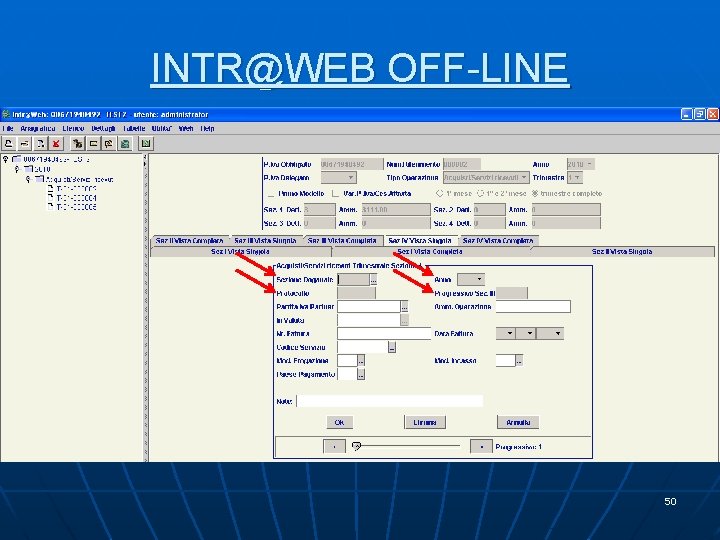Open the Sezione Doganale lookup button
720x540 pixels.
tap(373, 279)
